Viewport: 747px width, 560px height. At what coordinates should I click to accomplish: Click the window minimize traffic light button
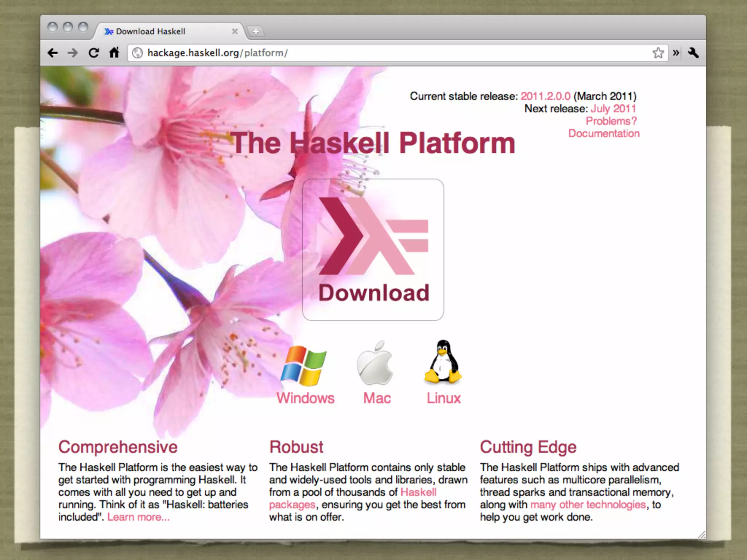tap(68, 27)
